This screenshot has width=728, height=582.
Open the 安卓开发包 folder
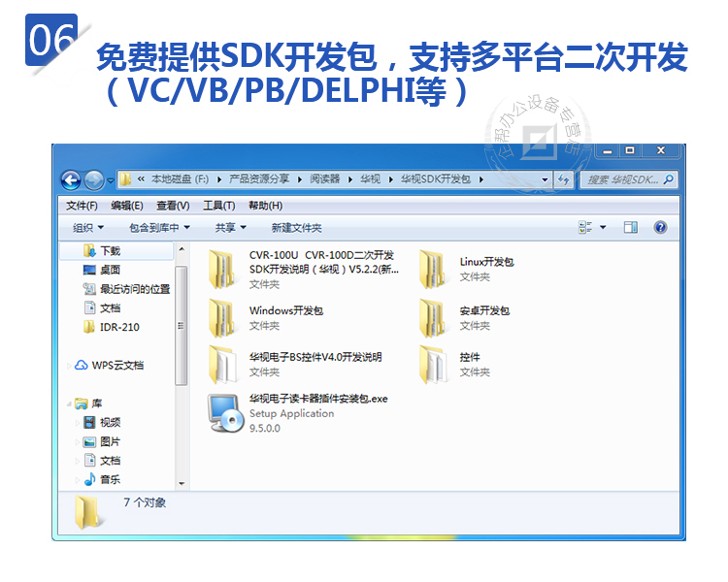click(433, 318)
